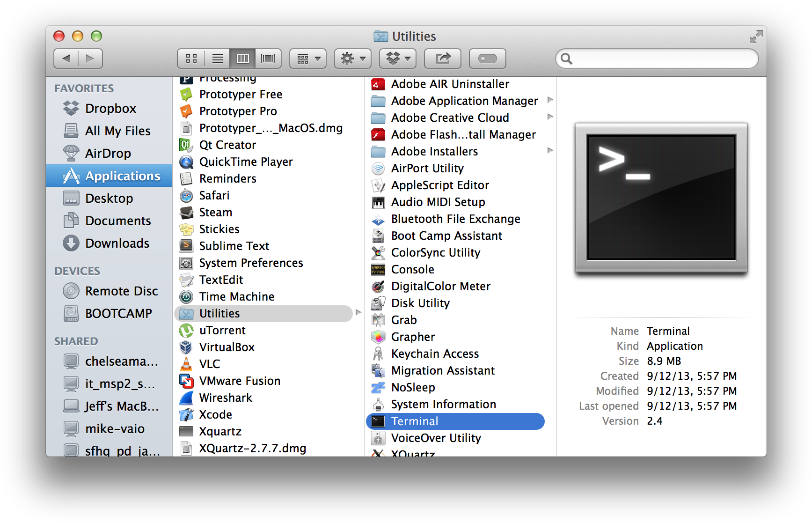The width and height of the screenshot is (812, 523).
Task: Select VoiceOver Utility in Utilities
Action: click(x=456, y=438)
